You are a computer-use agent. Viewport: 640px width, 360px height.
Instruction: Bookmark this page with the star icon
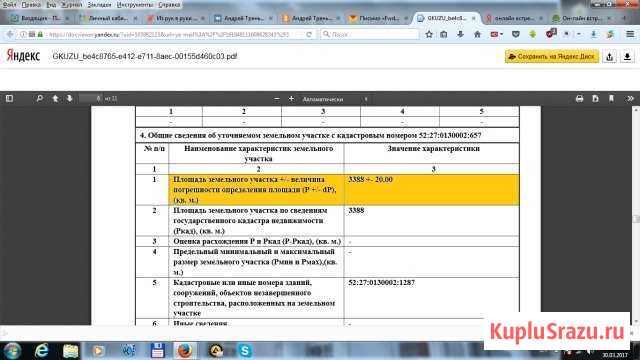point(429,35)
